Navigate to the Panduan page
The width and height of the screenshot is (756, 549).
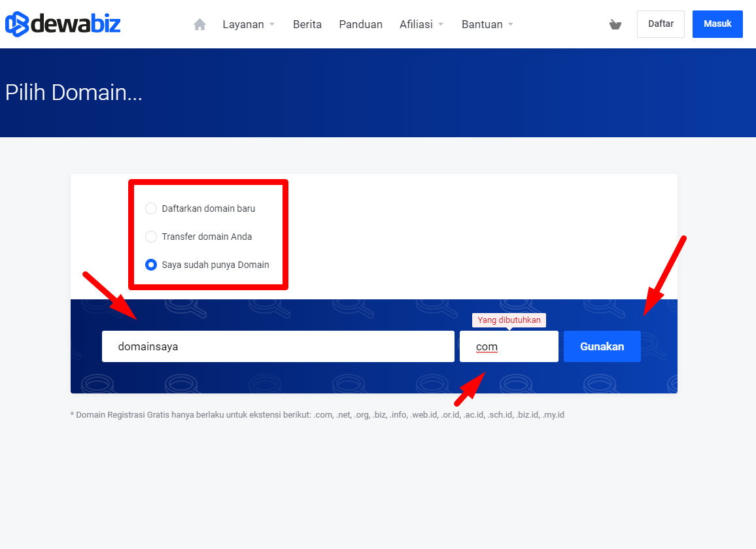point(360,24)
